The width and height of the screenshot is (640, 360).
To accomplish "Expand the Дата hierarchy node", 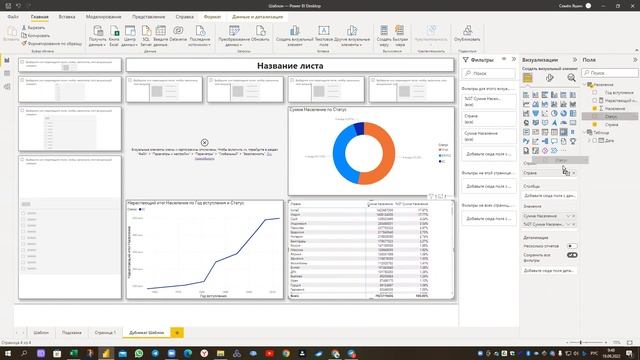I will pos(589,140).
